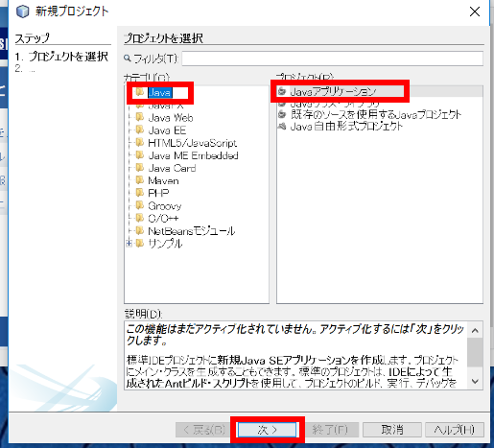Click the Maven folder icon
The width and height of the screenshot is (494, 448).
140,180
